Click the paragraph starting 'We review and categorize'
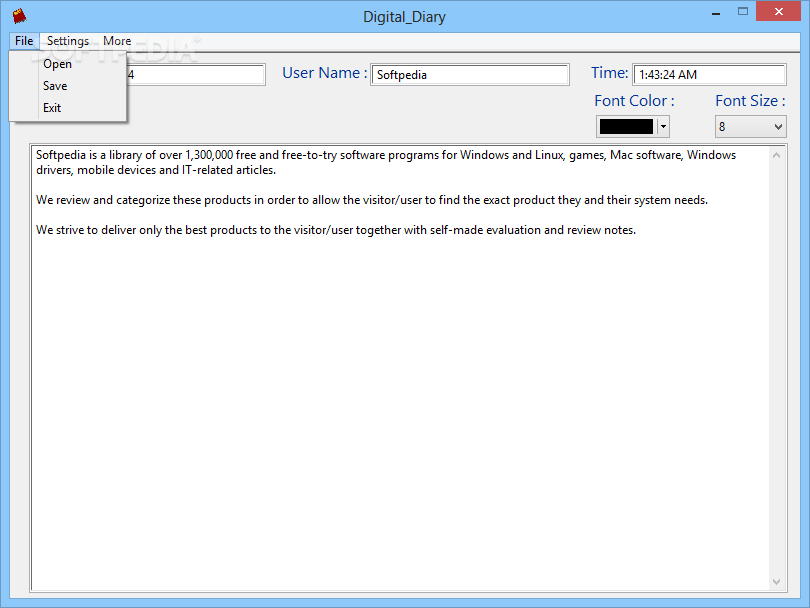This screenshot has width=810, height=608. 372,200
